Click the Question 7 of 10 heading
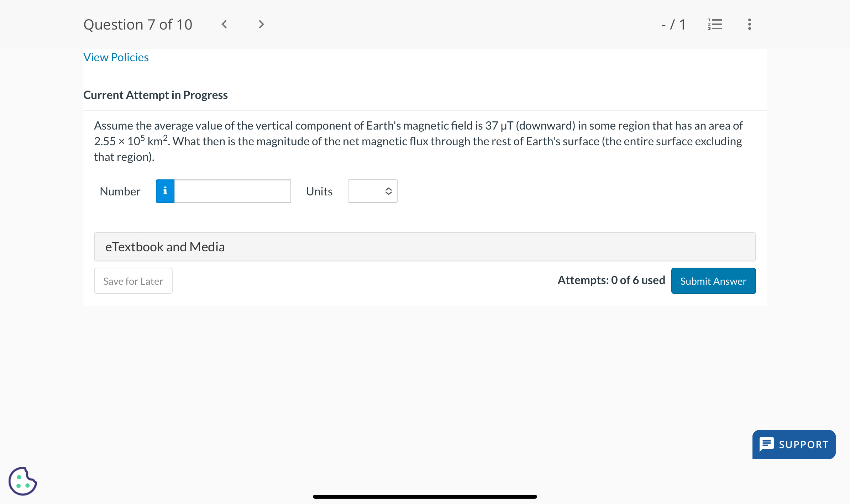850x504 pixels. click(138, 25)
